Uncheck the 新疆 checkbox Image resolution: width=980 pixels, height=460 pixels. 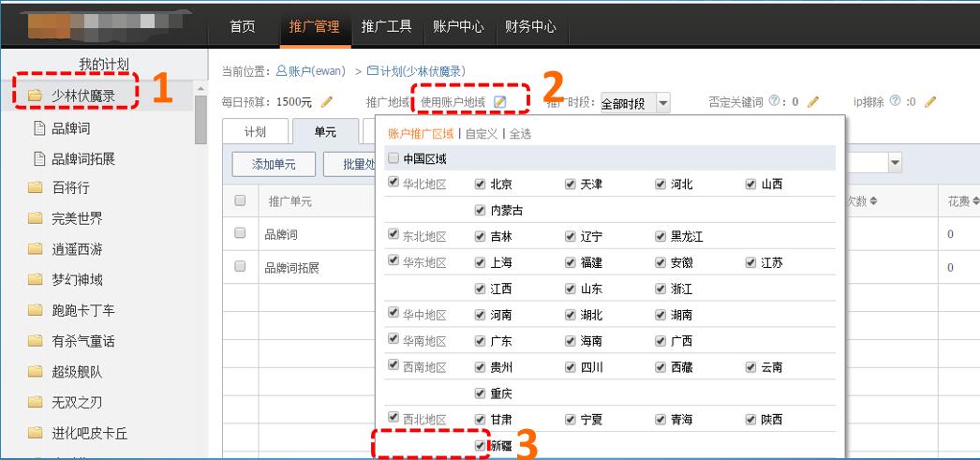click(480, 446)
